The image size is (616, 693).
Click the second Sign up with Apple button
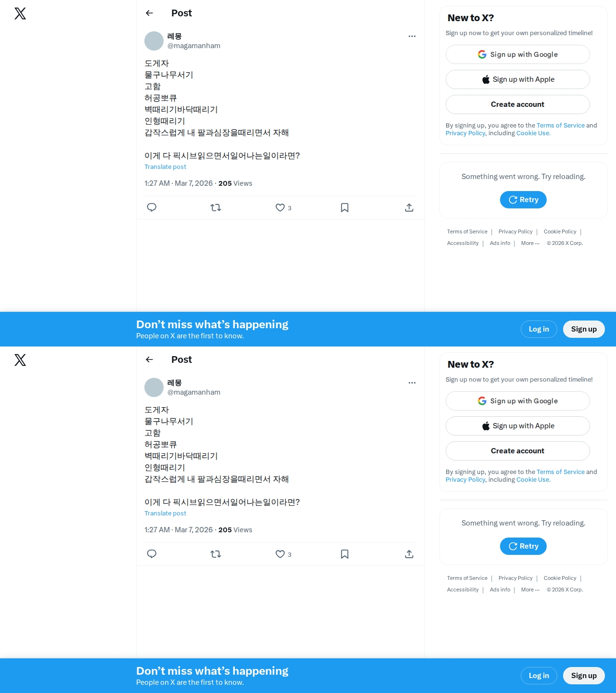point(518,426)
